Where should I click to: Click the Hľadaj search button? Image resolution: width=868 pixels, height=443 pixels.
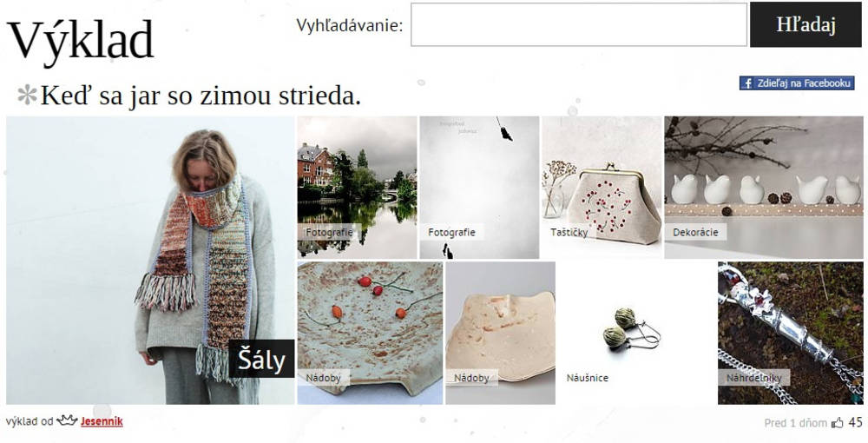[806, 25]
